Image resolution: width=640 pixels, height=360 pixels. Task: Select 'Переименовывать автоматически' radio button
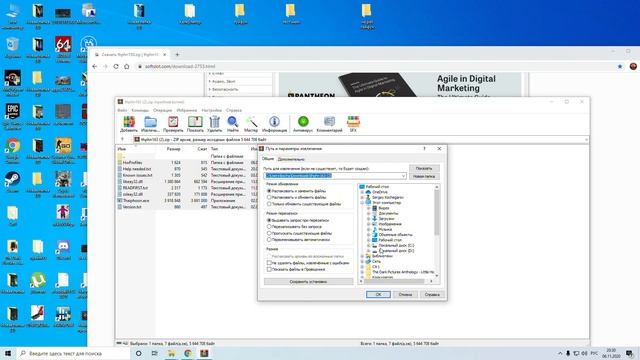(269, 240)
